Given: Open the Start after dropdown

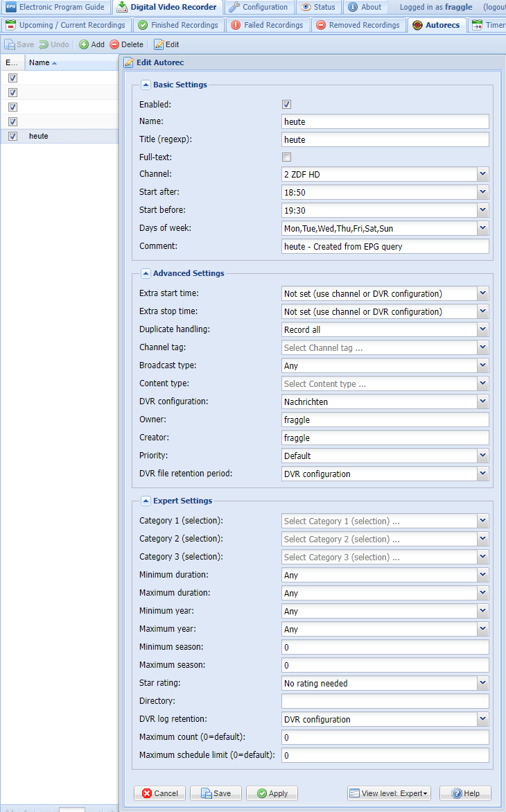Looking at the screenshot, I should (482, 193).
